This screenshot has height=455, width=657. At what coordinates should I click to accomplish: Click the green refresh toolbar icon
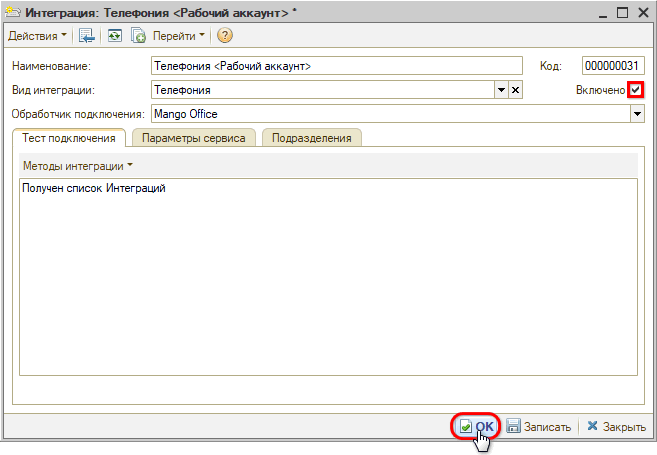pyautogui.click(x=114, y=36)
